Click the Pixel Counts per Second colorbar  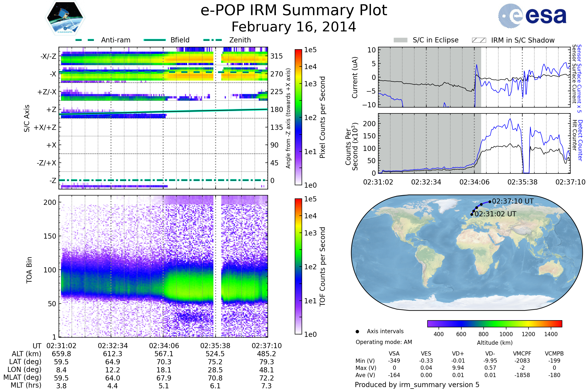[x=298, y=117]
